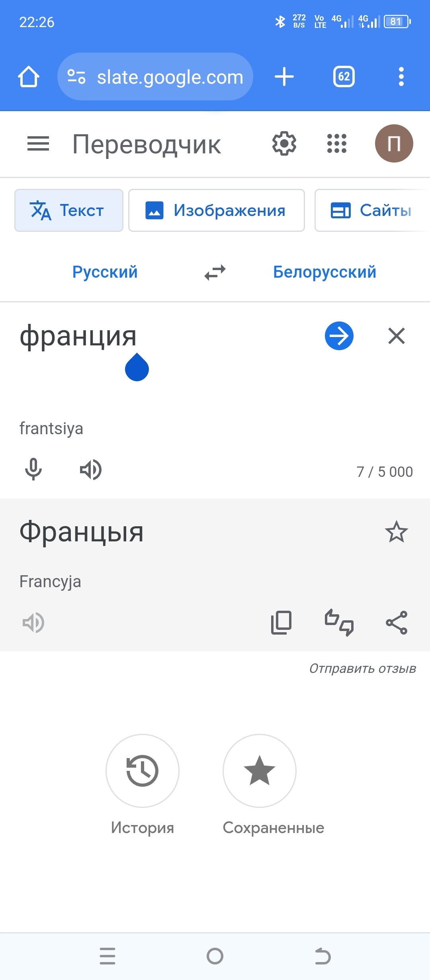Open the Белорусский target language selector
The height and width of the screenshot is (980, 430).
(x=324, y=272)
